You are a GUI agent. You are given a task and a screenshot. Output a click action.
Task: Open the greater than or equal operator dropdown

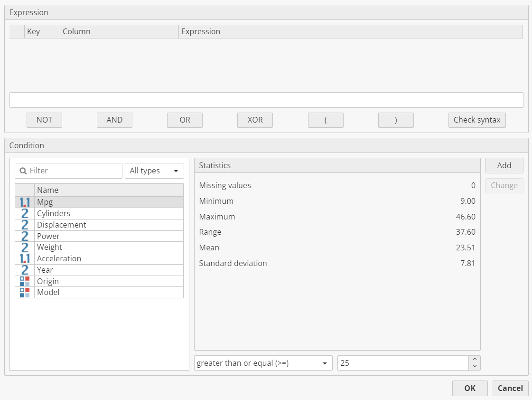tap(263, 363)
